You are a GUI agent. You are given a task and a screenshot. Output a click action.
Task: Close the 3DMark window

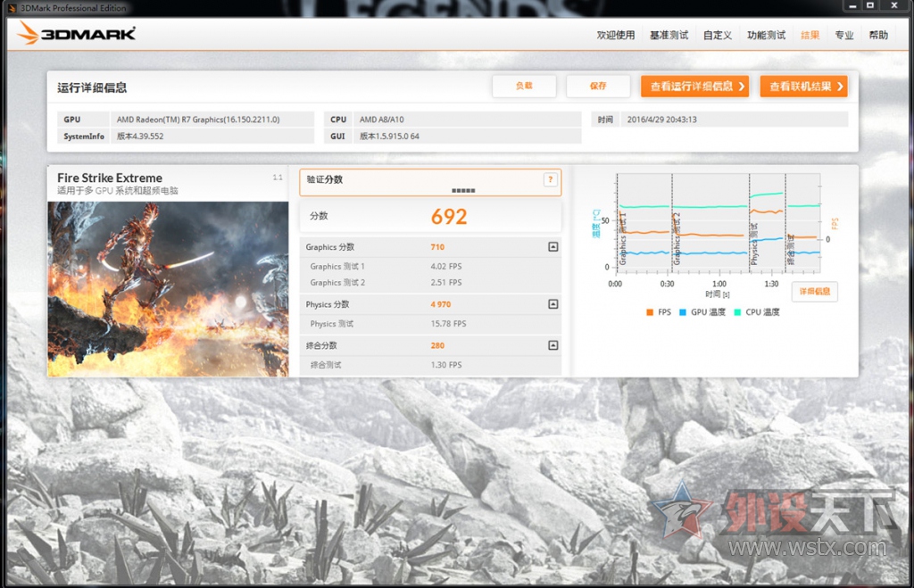[894, 6]
